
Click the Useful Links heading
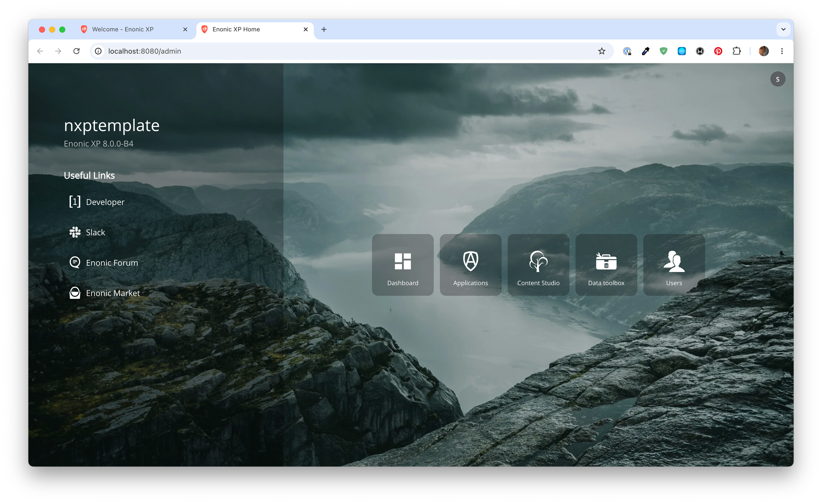(89, 175)
